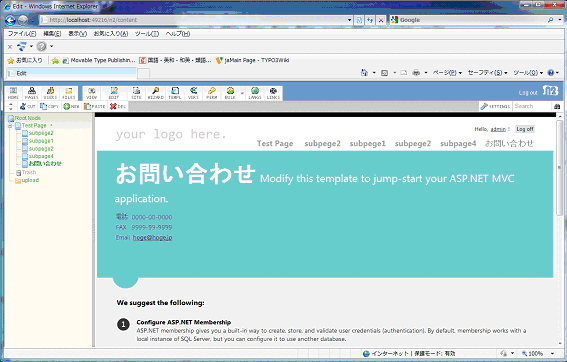The height and width of the screenshot is (362, 567).
Task: Open the セーフティ(S) menu
Action: (487, 73)
